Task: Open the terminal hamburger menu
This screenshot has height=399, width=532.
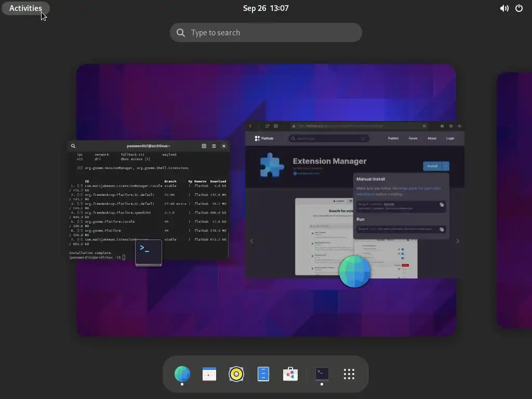Action: pos(214,146)
